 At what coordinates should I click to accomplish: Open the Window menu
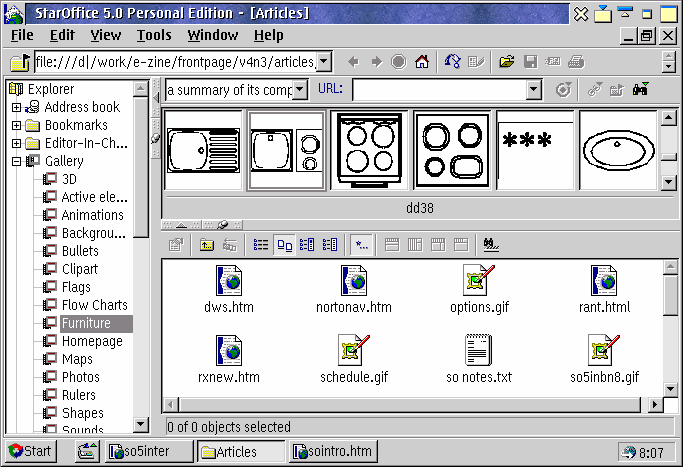[213, 35]
